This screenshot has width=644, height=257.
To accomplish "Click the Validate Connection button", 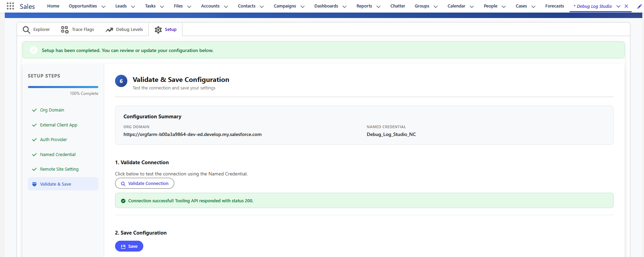I will 145,184.
